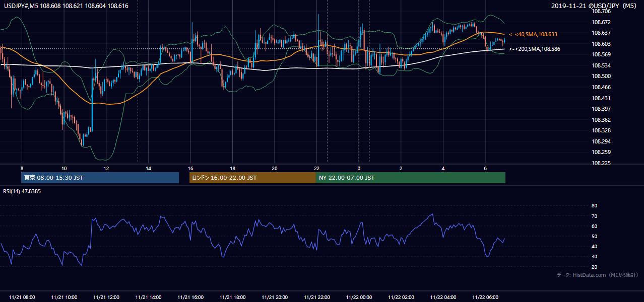The width and height of the screenshot is (644, 302).
Task: Click RSI scale value 30
Action: coord(594,257)
